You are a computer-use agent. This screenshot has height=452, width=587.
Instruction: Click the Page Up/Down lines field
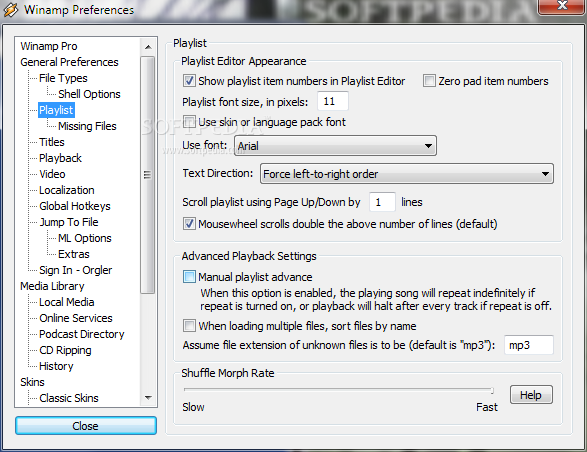[382, 202]
